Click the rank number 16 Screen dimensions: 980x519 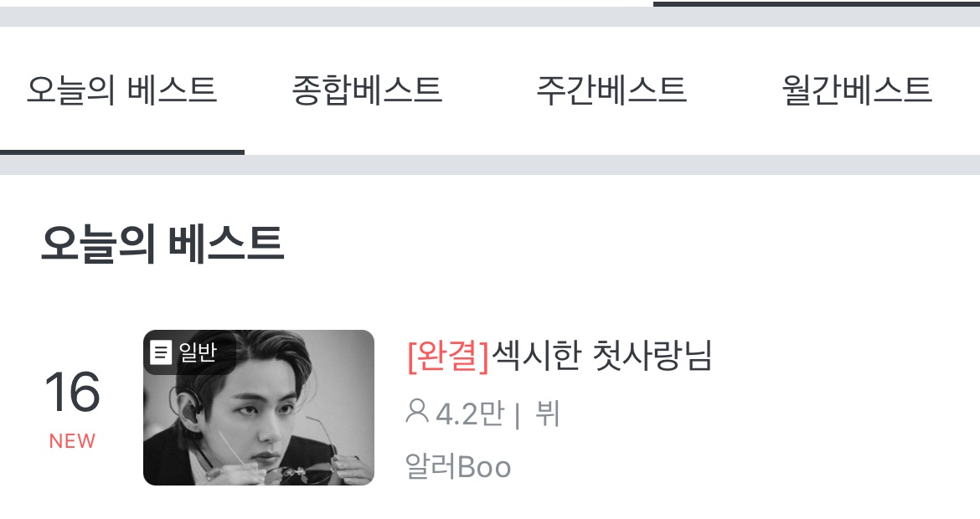tap(73, 393)
